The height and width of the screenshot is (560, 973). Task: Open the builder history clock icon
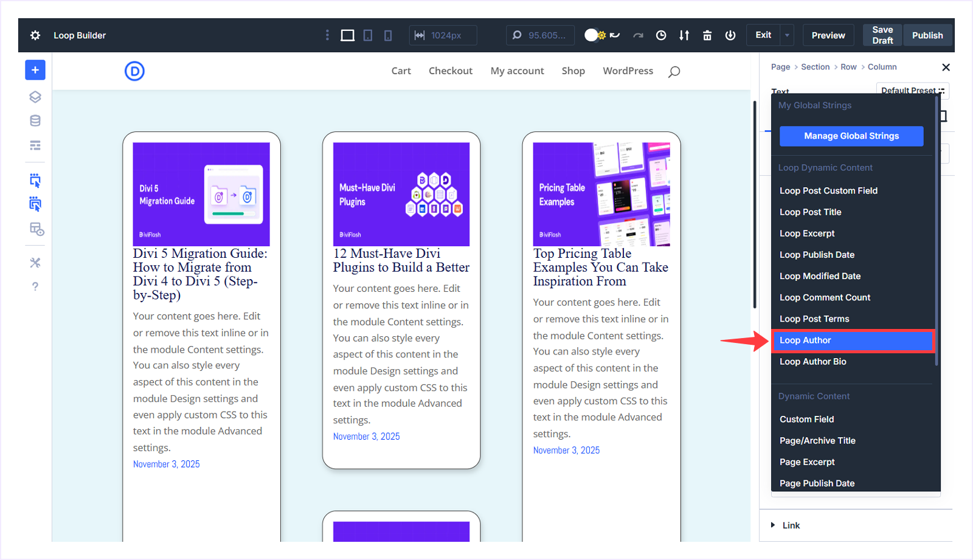click(x=660, y=35)
